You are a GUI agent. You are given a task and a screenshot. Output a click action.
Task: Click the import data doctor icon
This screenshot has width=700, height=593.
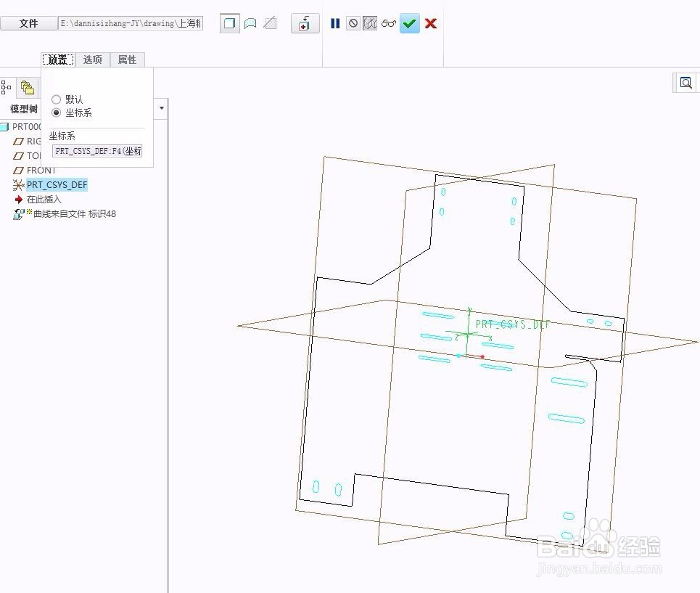[305, 23]
